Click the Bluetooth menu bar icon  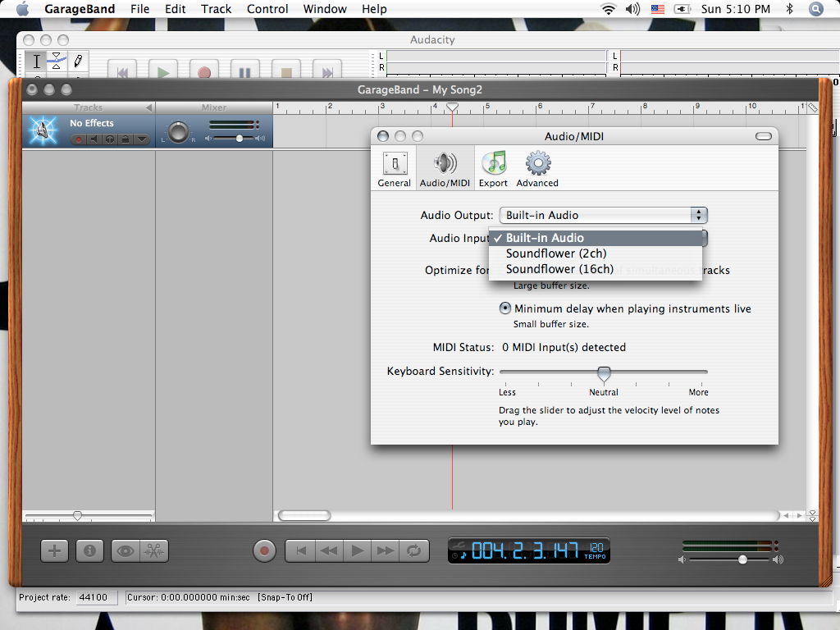pyautogui.click(x=789, y=9)
